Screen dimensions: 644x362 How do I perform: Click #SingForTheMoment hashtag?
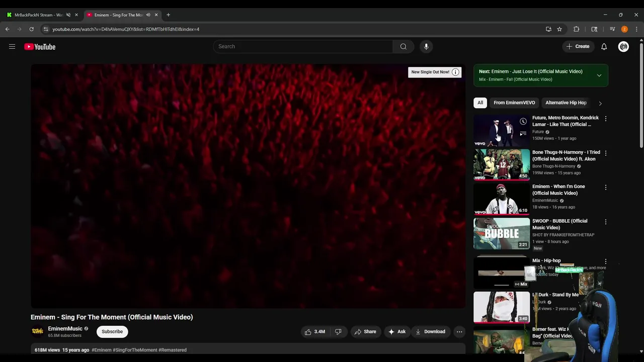[135, 350]
